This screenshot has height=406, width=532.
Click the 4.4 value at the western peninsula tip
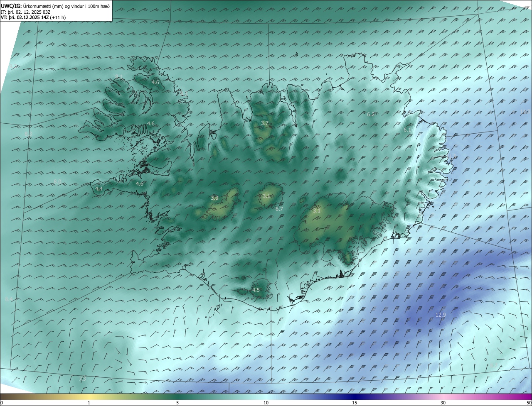click(99, 188)
